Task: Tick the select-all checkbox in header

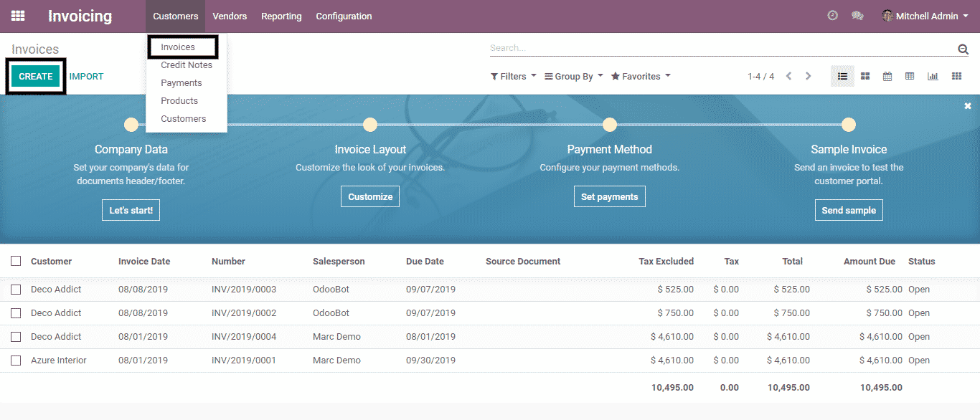Action: [x=16, y=262]
